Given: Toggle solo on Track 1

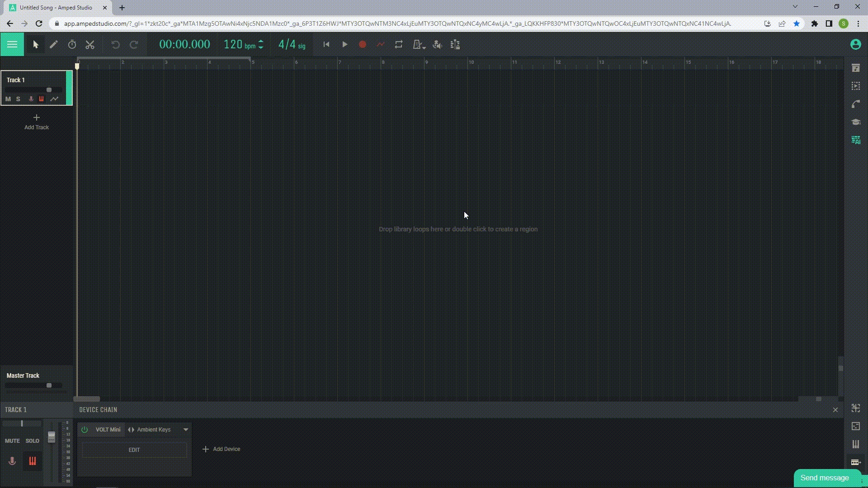Looking at the screenshot, I should 18,99.
